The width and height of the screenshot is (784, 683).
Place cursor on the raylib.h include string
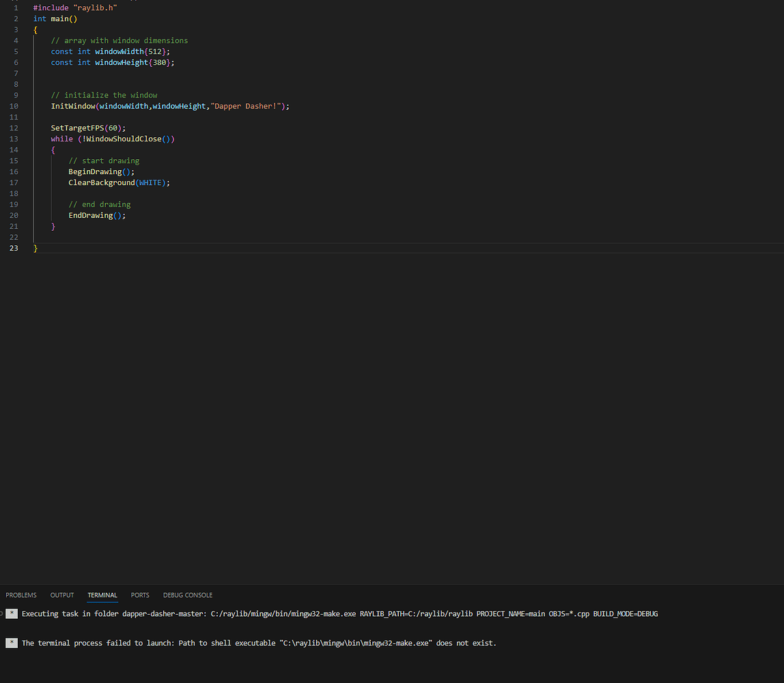[x=94, y=8]
